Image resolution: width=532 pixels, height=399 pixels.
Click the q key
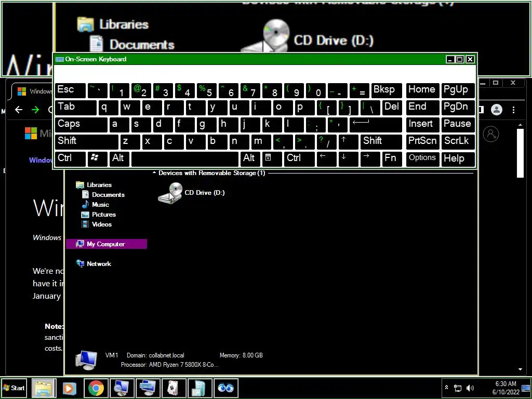click(x=108, y=108)
